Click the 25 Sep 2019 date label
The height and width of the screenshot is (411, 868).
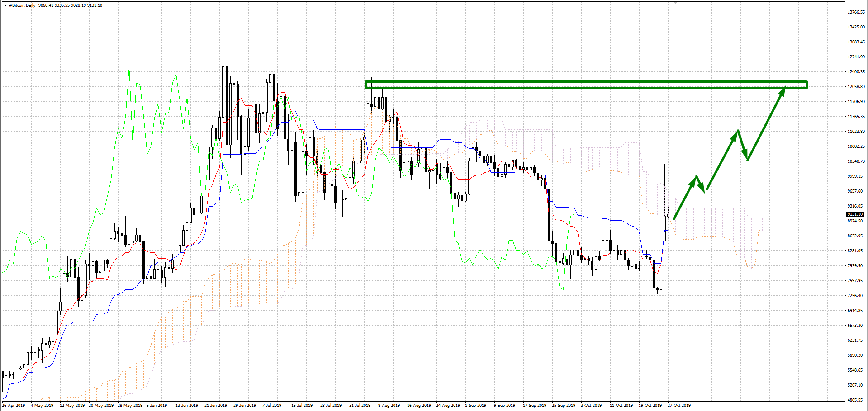pos(564,405)
